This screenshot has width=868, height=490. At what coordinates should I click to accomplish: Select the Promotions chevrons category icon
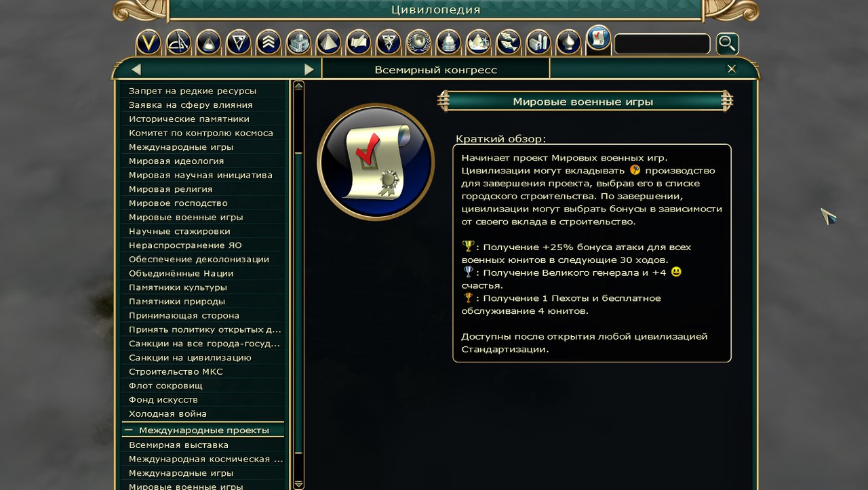tap(269, 43)
